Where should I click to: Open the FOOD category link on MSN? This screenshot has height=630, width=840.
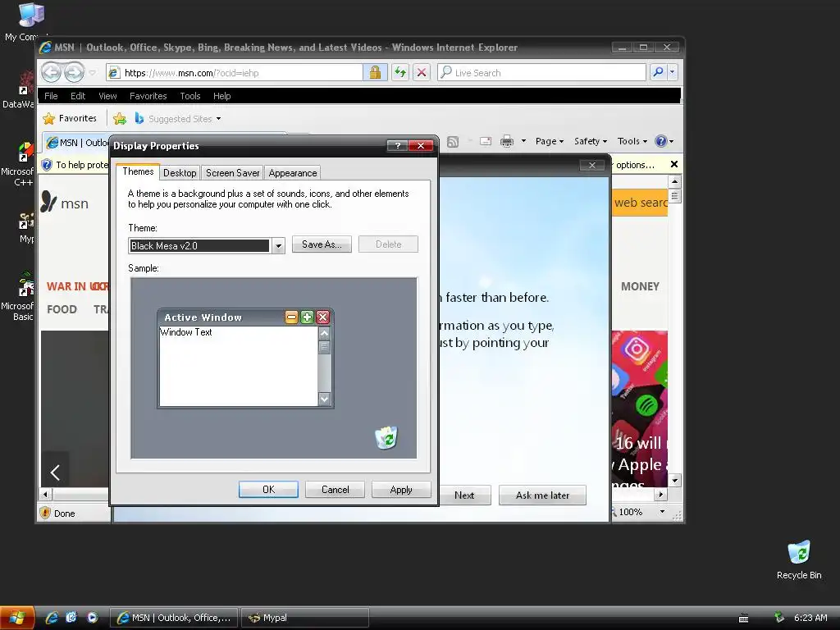[x=62, y=309]
